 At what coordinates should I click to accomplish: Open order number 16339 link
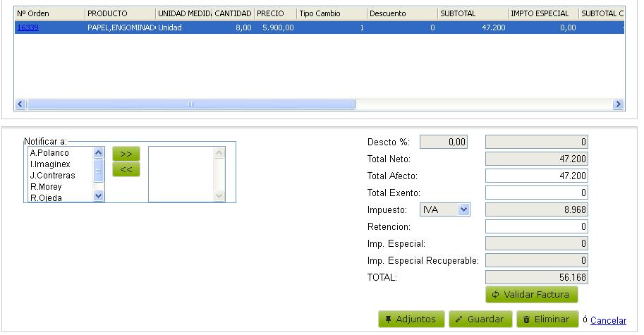pyautogui.click(x=28, y=28)
